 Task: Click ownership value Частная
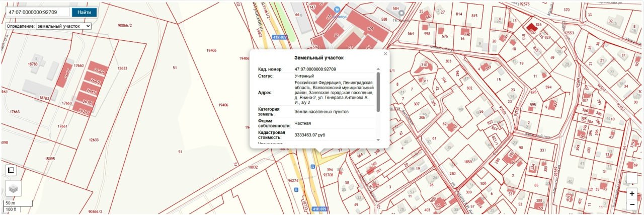click(303, 123)
